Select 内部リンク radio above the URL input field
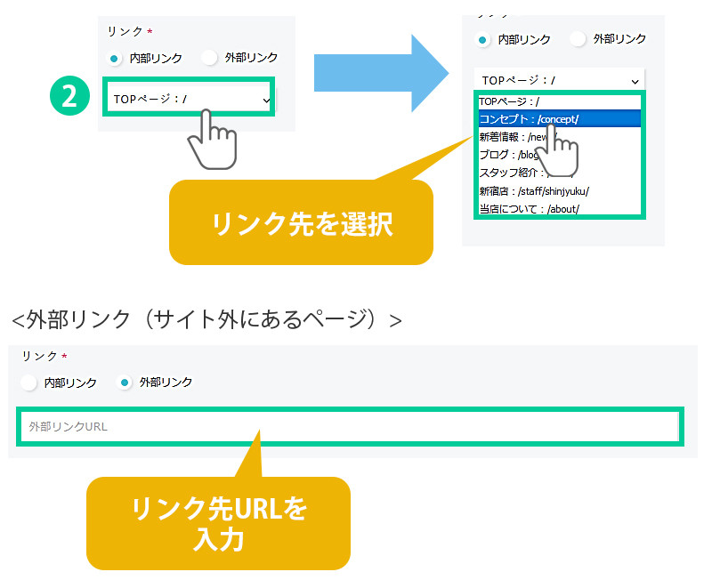The height and width of the screenshot is (588, 712). pos(29,383)
